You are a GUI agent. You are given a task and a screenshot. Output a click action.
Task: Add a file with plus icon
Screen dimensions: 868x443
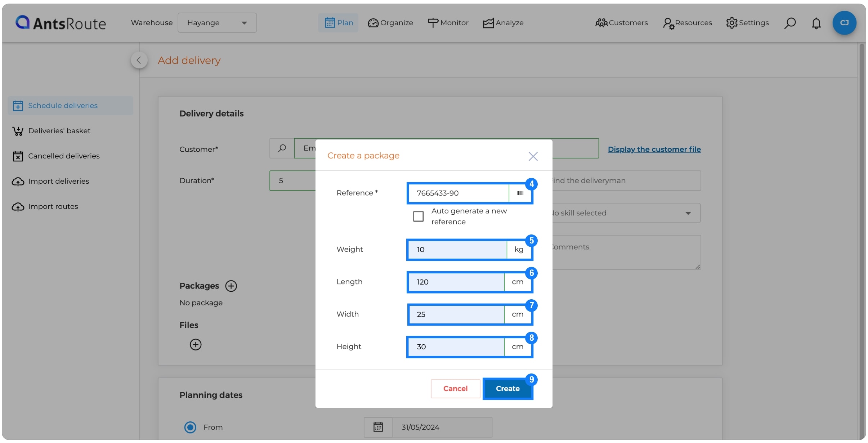[196, 345]
